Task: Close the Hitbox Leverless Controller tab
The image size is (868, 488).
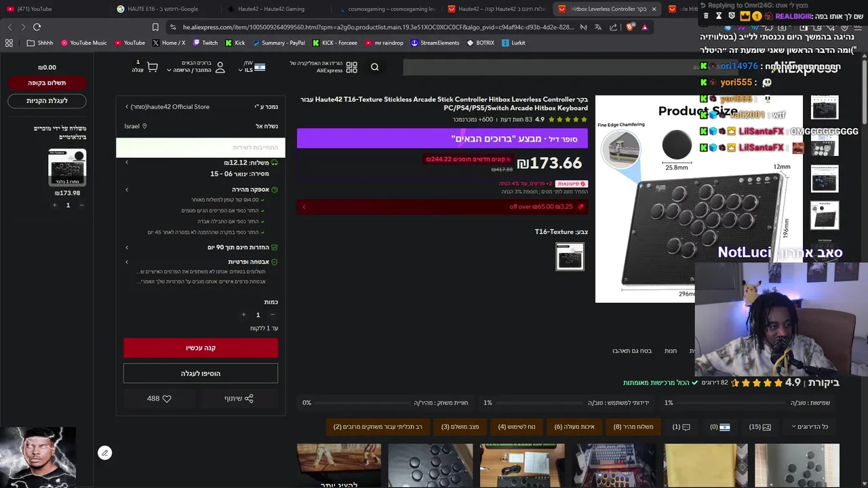Action: [x=654, y=9]
